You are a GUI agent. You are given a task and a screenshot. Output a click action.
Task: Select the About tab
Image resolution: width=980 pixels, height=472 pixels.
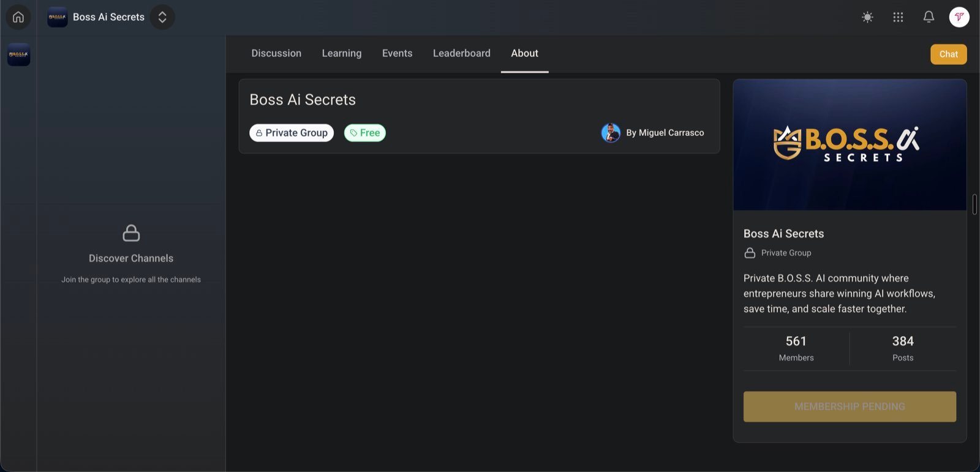[x=525, y=53]
